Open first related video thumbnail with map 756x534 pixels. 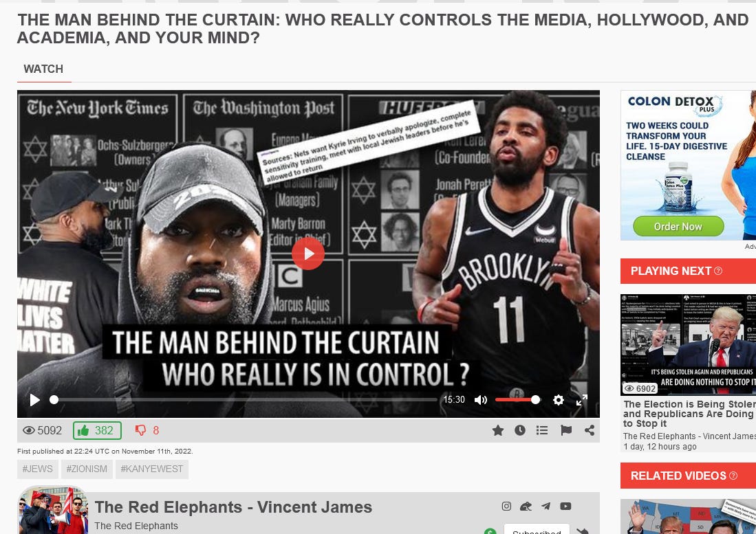(688, 516)
